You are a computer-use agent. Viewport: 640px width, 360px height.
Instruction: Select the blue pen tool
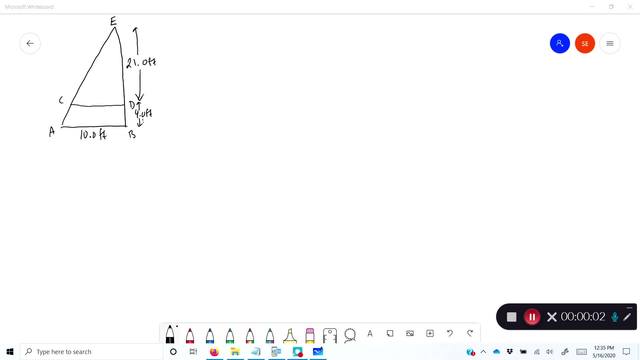click(x=210, y=335)
